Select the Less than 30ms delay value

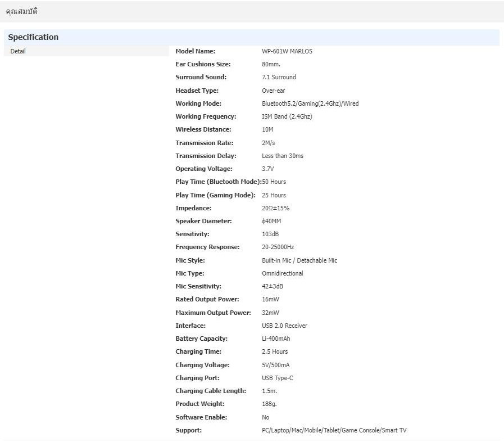click(x=282, y=156)
